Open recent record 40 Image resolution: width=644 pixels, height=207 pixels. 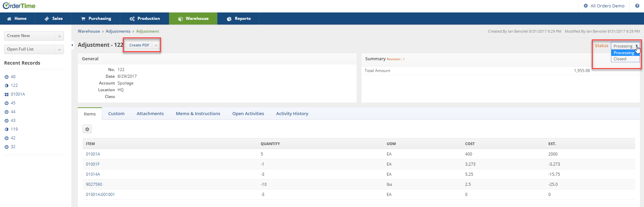click(13, 77)
